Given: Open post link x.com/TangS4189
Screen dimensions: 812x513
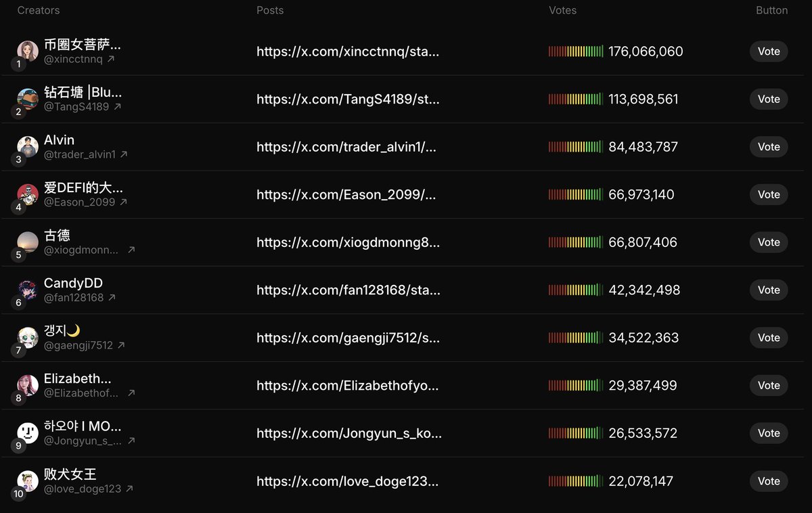Looking at the screenshot, I should click(x=348, y=99).
